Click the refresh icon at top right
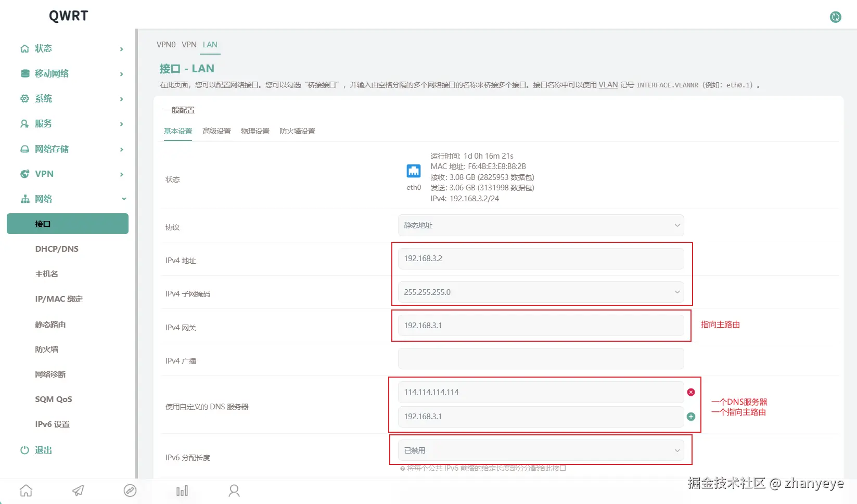Image resolution: width=857 pixels, height=504 pixels. tap(836, 17)
